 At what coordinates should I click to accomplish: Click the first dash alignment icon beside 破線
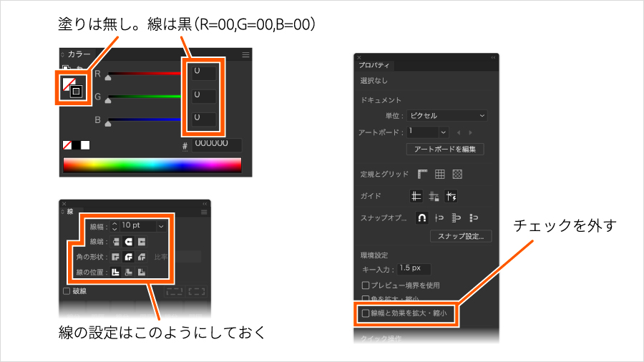175,291
